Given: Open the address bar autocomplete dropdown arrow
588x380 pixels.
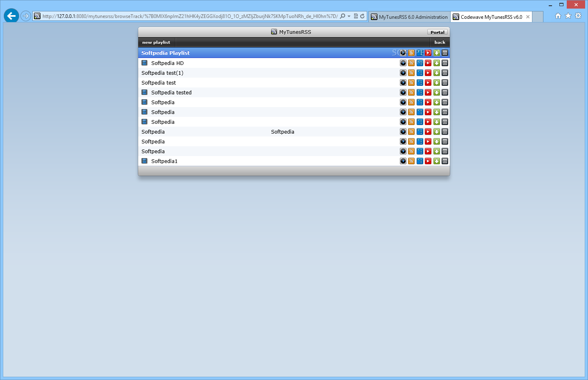Looking at the screenshot, I should point(349,16).
